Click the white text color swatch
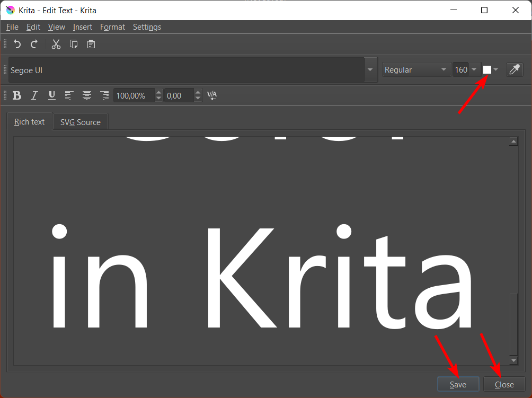Viewport: 532px width, 398px height. [487, 69]
